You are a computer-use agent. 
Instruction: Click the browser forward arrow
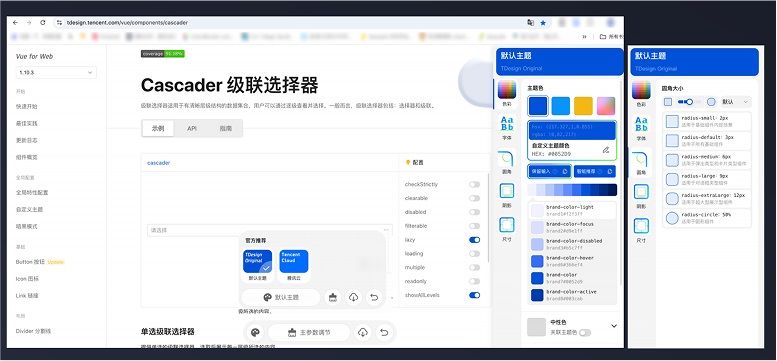[x=29, y=23]
